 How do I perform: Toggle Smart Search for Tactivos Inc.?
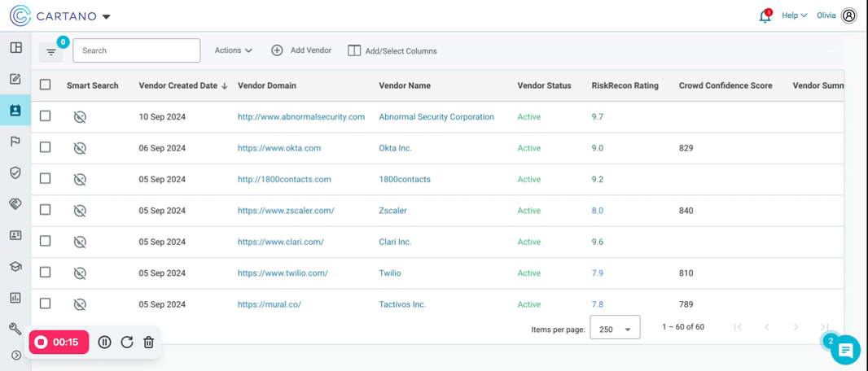80,304
